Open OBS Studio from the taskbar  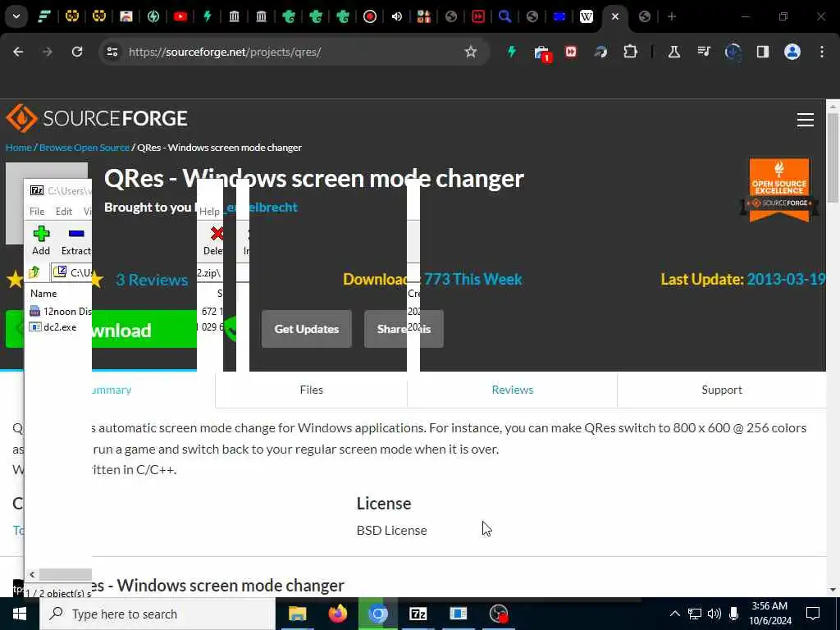[x=499, y=614]
